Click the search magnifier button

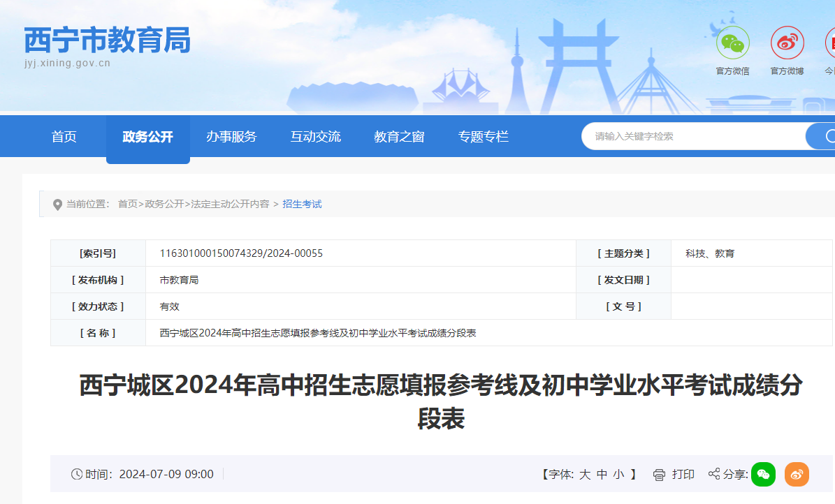pyautogui.click(x=825, y=136)
